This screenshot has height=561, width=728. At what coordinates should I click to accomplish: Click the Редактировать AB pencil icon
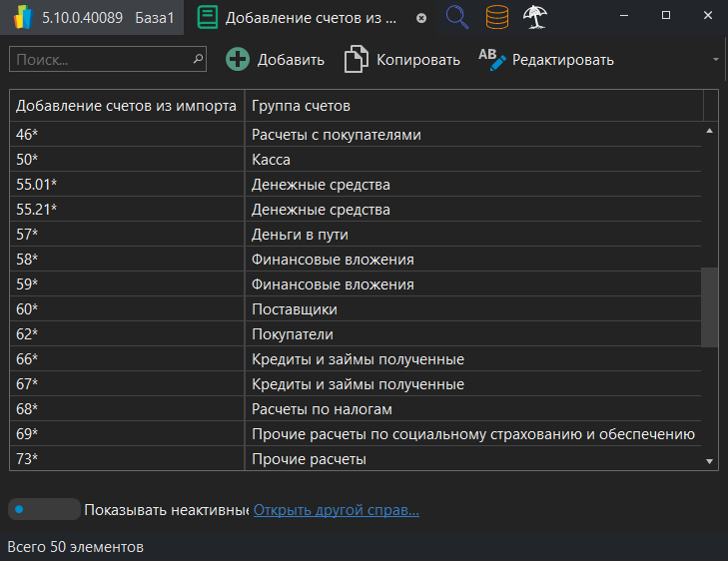(492, 60)
